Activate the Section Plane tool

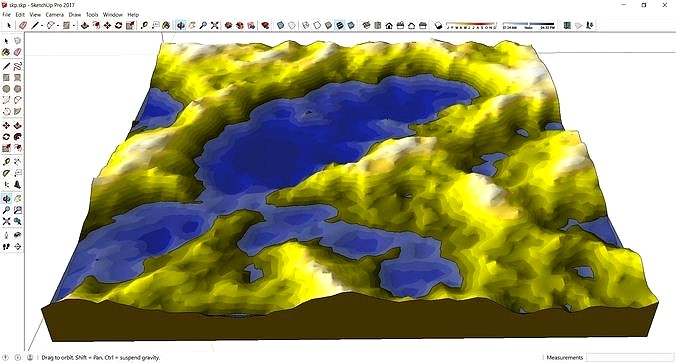[17, 247]
